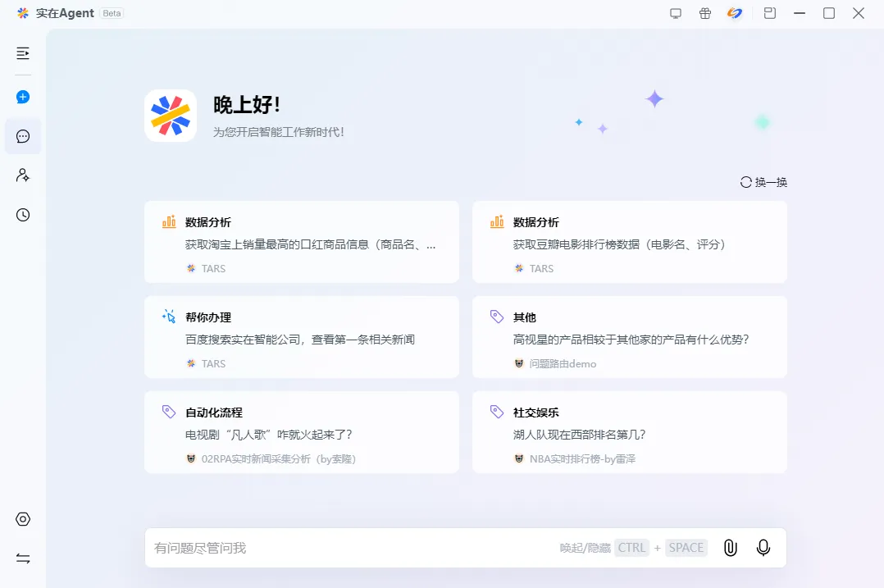The height and width of the screenshot is (588, 884).
Task: Close the 实在Agent window
Action: tap(858, 13)
